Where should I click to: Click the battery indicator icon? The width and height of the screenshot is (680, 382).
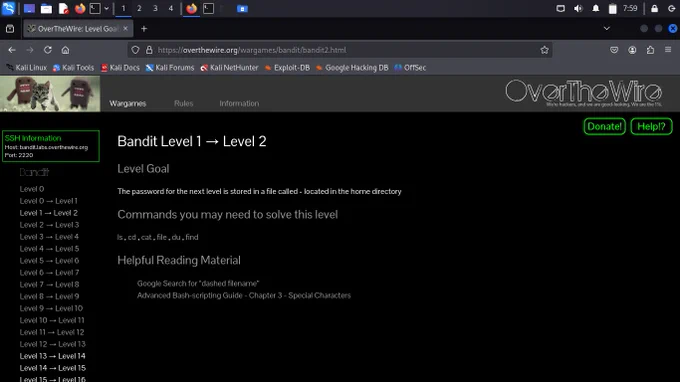tap(612, 9)
